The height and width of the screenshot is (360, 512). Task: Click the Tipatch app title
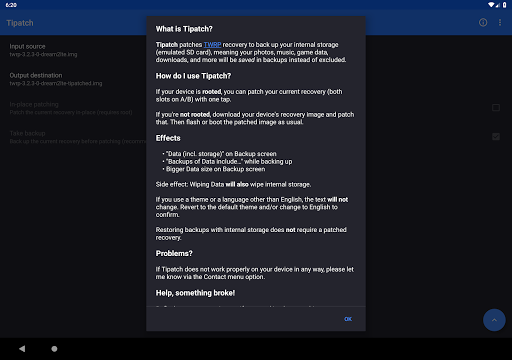tap(20, 23)
